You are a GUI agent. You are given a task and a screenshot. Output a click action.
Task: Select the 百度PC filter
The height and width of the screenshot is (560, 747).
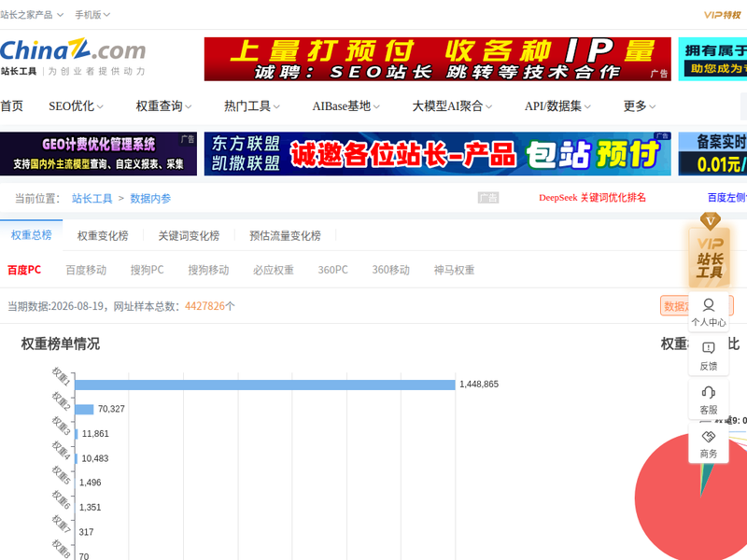(24, 270)
